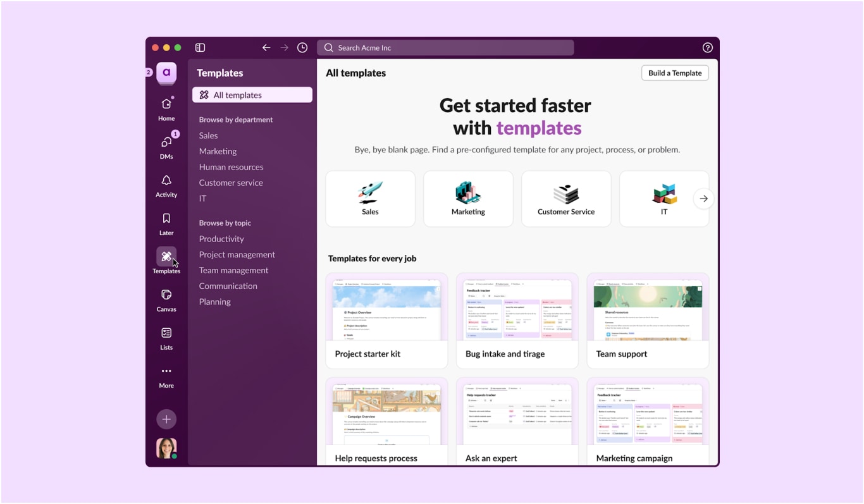The width and height of the screenshot is (864, 504).
Task: Open the help question mark icon
Action: point(707,47)
